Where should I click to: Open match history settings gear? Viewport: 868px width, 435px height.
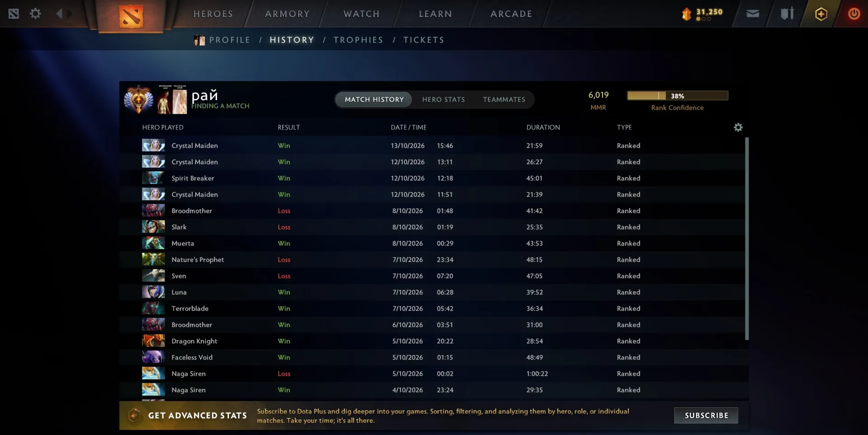pos(738,128)
